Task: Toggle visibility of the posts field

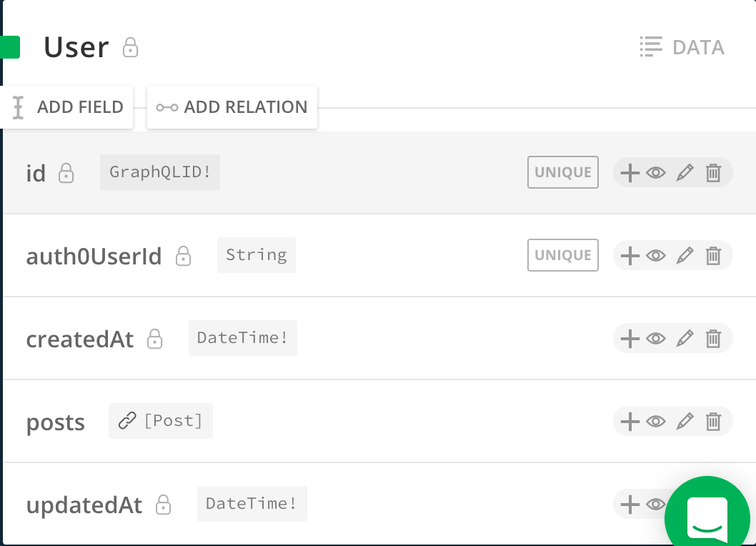Action: (x=656, y=421)
